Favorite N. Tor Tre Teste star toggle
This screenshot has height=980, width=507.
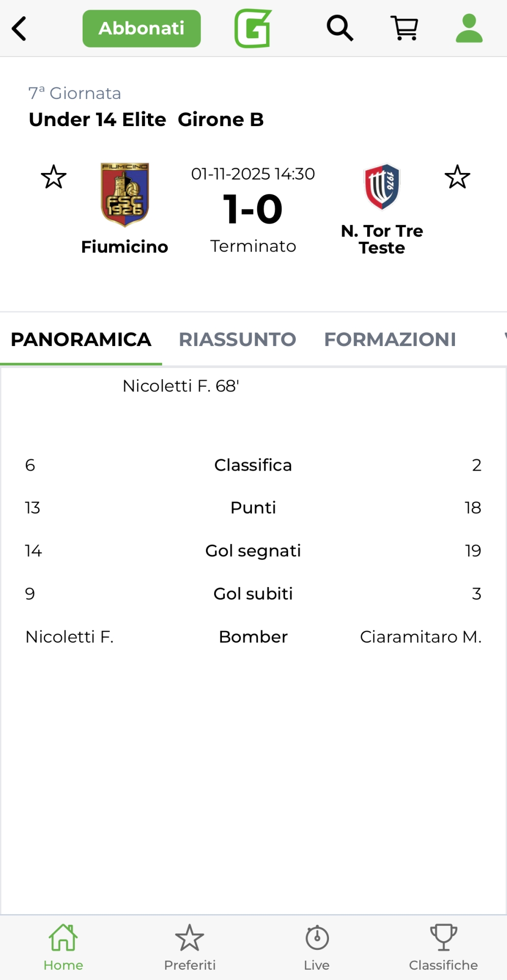457,177
